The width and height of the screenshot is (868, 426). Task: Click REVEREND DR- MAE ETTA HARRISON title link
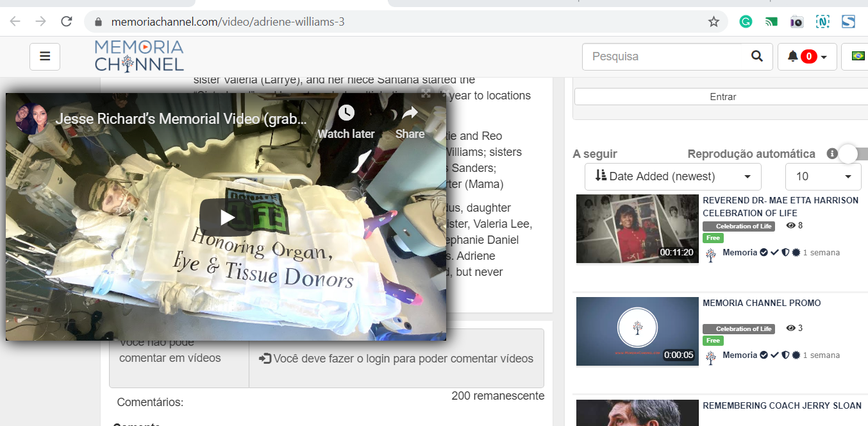click(780, 207)
